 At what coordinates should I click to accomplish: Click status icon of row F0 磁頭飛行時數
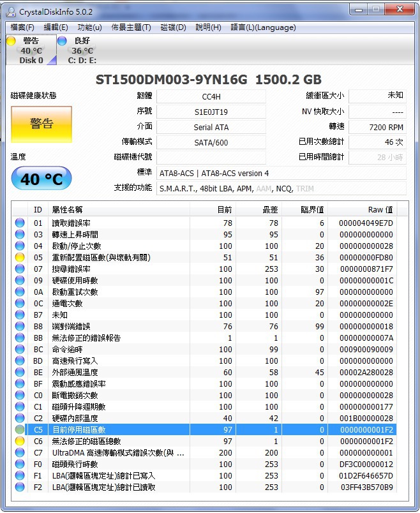click(x=20, y=464)
